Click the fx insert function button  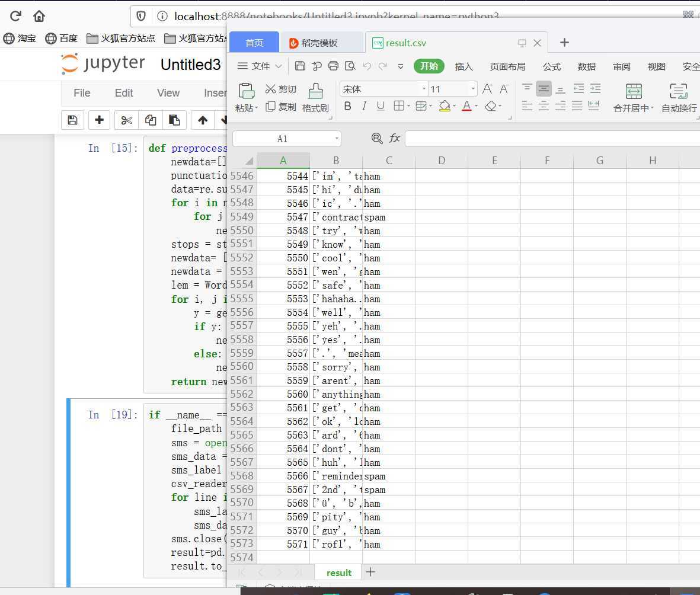click(x=394, y=138)
